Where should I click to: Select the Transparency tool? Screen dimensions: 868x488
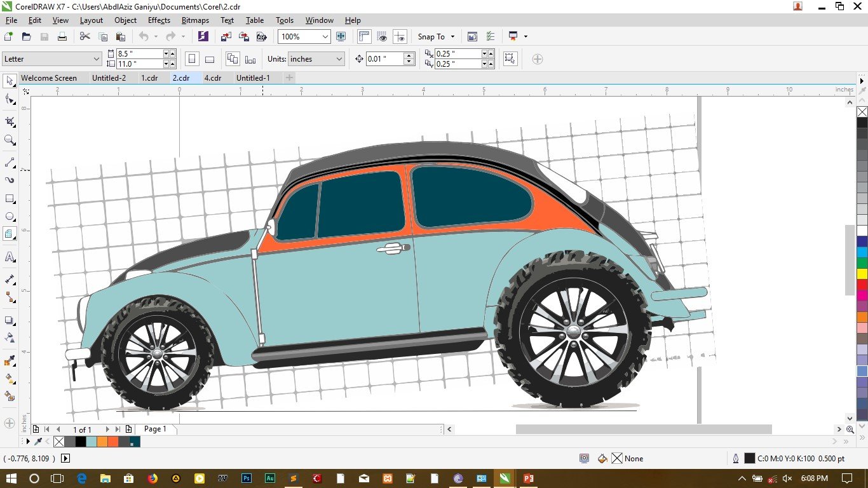pos(10,337)
